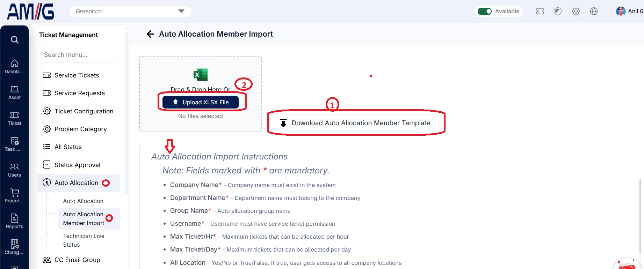This screenshot has height=269, width=644.
Task: Click the 'Max Ticket/Hr' instruction line
Action: 259,237
